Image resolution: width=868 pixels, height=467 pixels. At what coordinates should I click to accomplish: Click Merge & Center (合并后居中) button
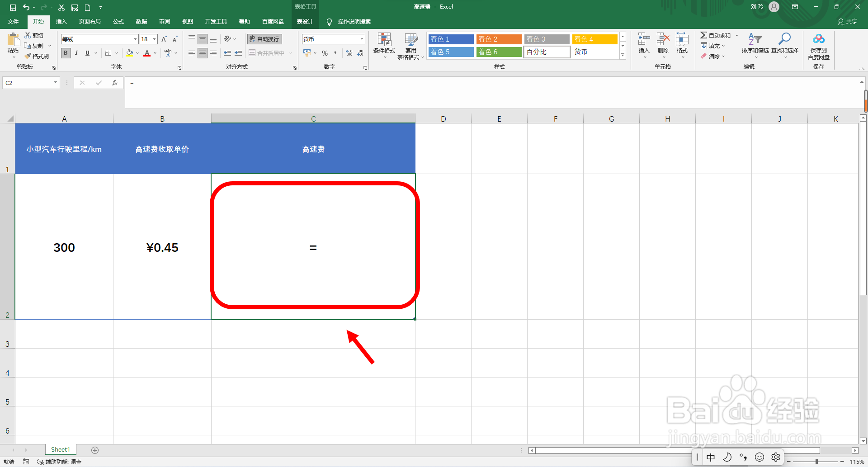point(267,53)
